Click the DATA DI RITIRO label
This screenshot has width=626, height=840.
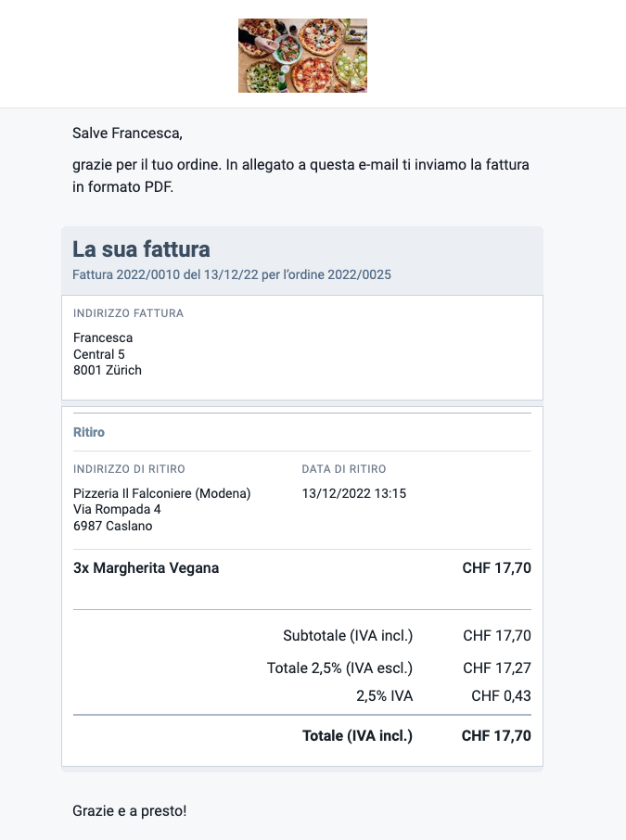[343, 469]
